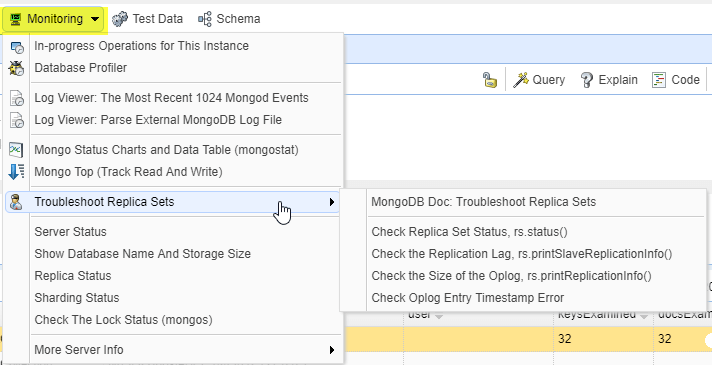Viewport: 712px width, 366px height.
Task: Click the Troubleshoot Replica Sets person icon
Action: (x=16, y=202)
